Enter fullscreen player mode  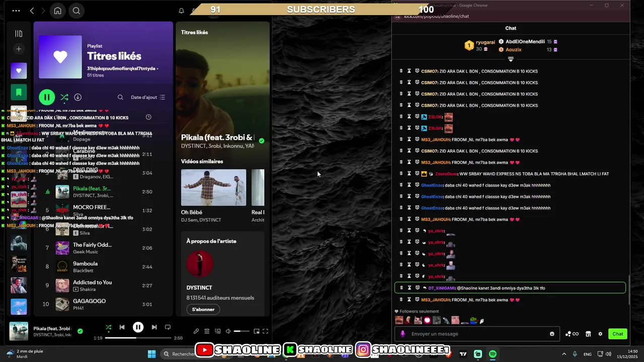pyautogui.click(x=265, y=331)
